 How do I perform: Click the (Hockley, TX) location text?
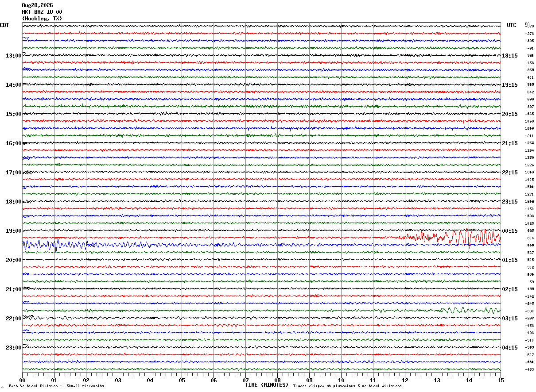pos(42,19)
